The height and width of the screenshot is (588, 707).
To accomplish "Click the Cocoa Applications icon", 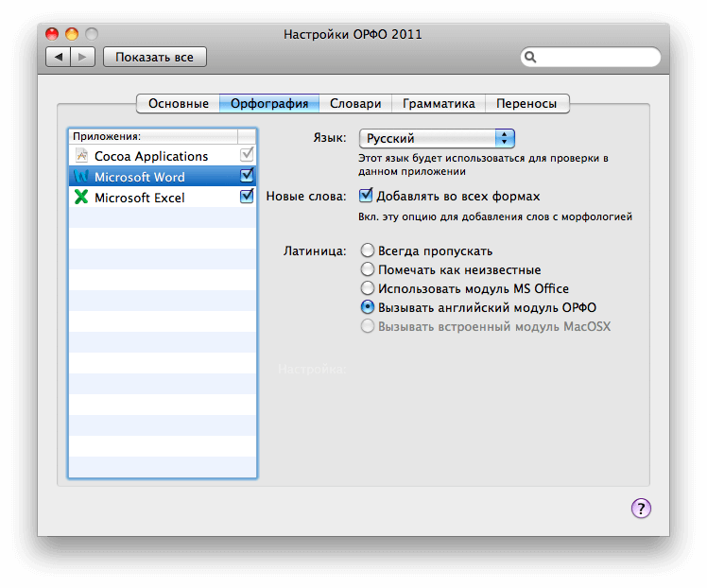I will [81, 156].
